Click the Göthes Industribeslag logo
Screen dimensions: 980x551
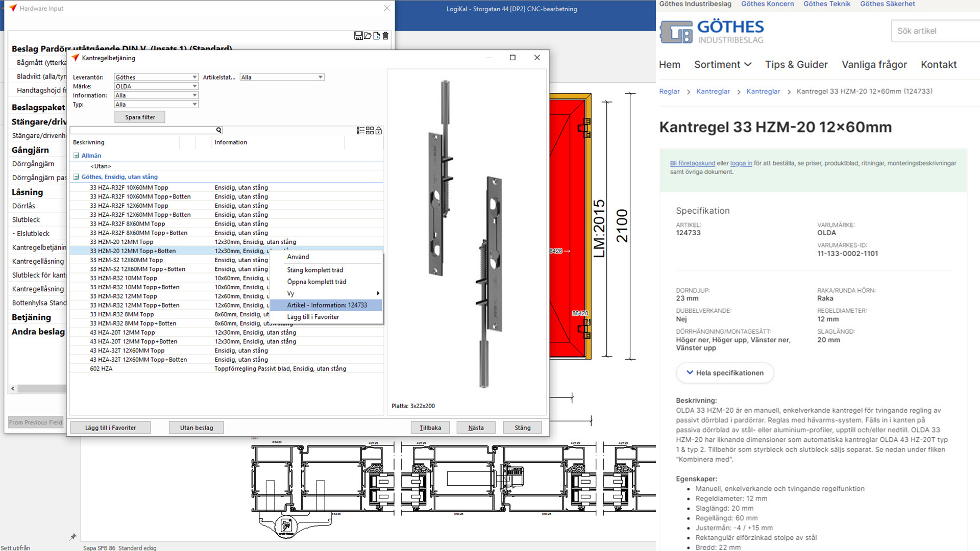(x=712, y=32)
